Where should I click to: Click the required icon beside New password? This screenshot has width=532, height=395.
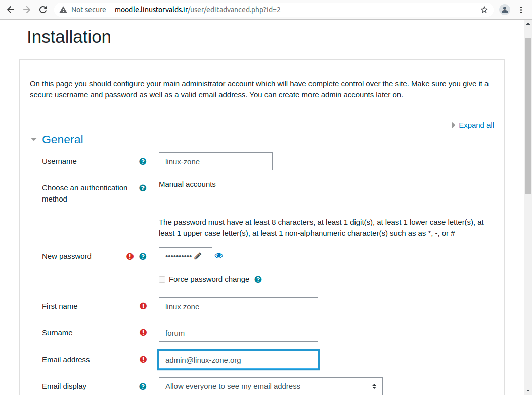[130, 256]
